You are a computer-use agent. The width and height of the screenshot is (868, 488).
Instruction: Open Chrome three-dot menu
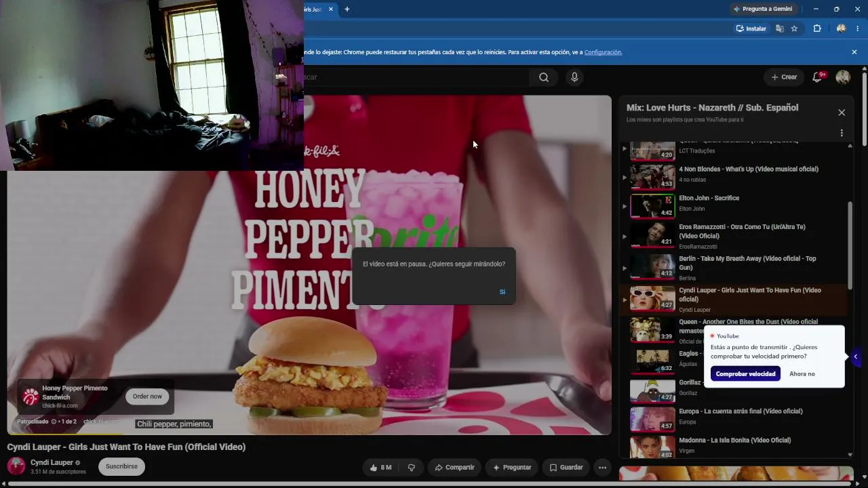858,28
